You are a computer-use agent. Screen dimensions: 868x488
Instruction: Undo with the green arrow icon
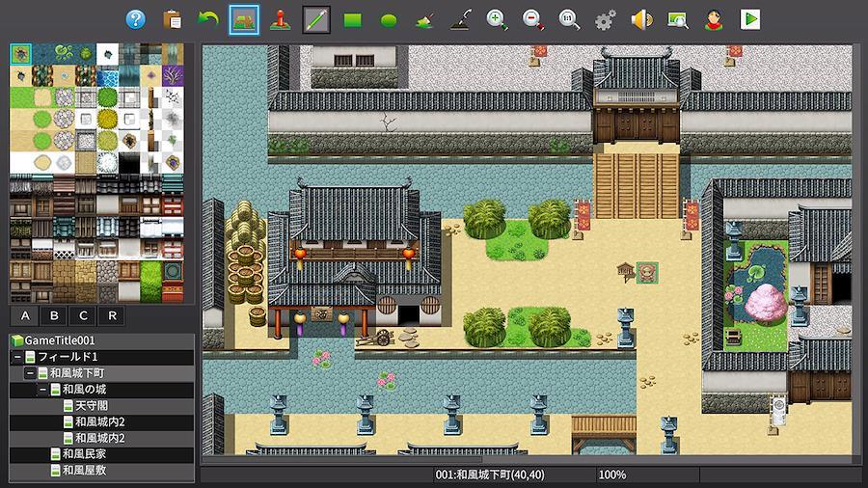(x=207, y=19)
